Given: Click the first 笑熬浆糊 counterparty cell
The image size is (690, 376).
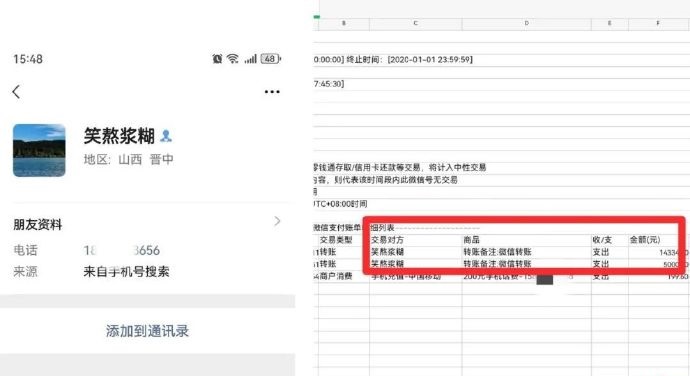Looking at the screenshot, I should click(415, 252).
